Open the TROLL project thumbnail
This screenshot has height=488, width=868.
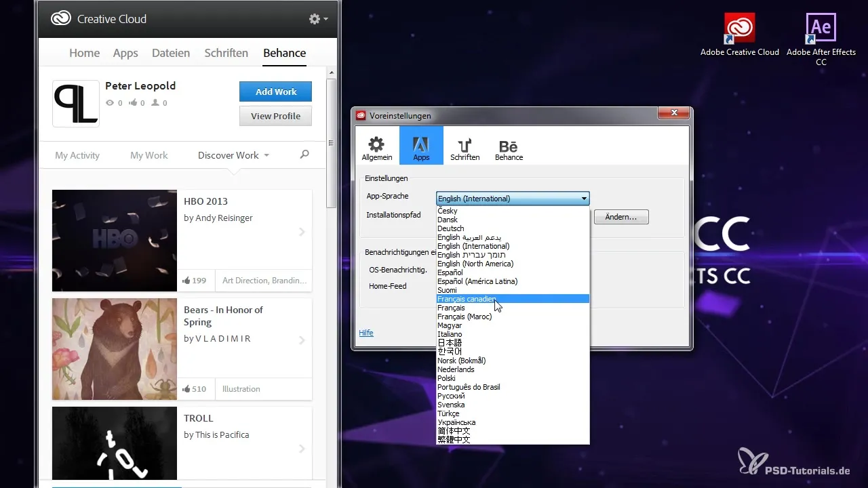coord(115,443)
